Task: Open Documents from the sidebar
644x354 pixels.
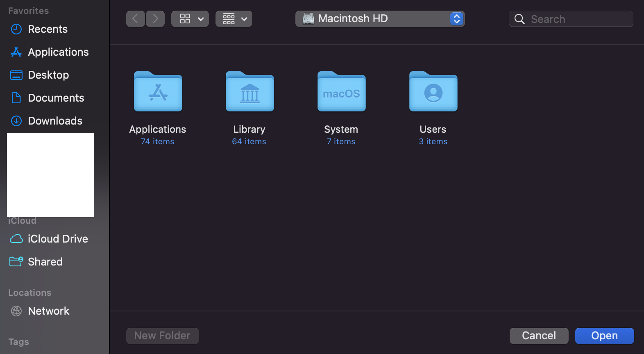Action: point(56,98)
